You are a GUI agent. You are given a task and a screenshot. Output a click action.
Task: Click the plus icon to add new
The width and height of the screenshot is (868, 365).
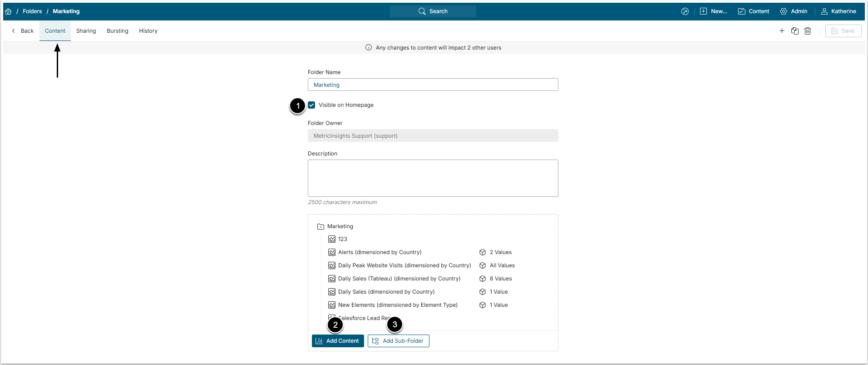[782, 31]
